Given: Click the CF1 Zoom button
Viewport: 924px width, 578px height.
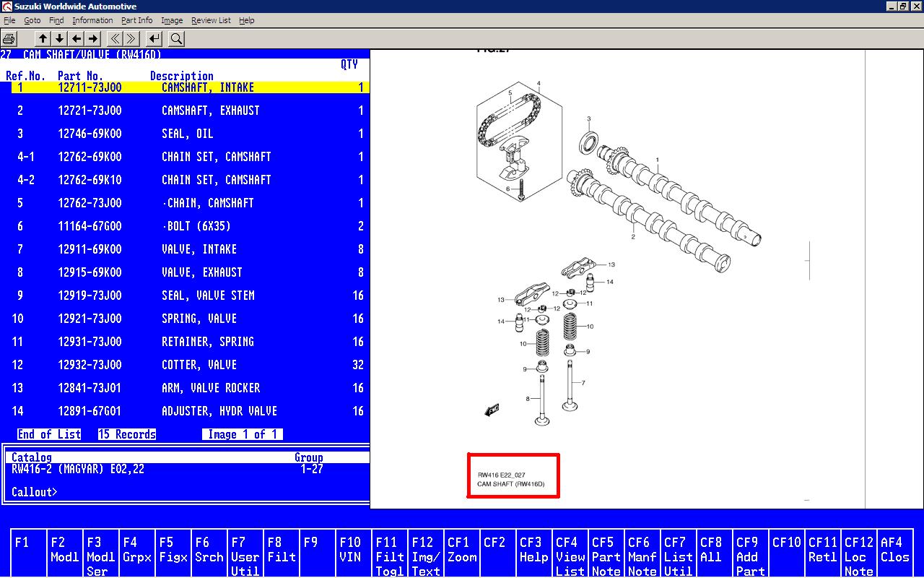Looking at the screenshot, I should point(463,553).
